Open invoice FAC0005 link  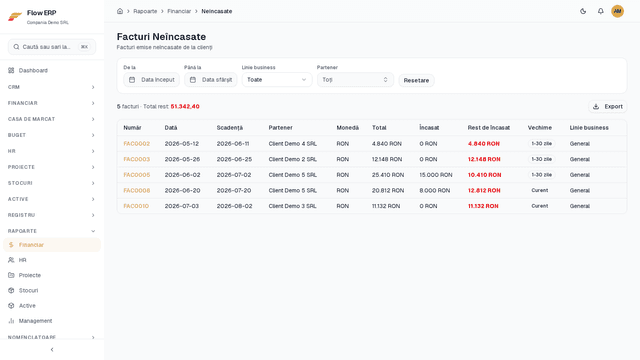click(137, 175)
